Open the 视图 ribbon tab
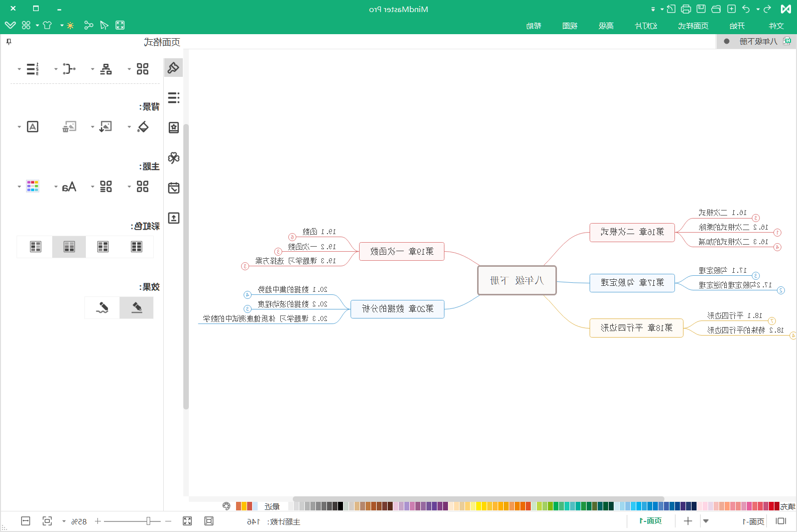Viewport: 797px width, 532px height. point(570,26)
